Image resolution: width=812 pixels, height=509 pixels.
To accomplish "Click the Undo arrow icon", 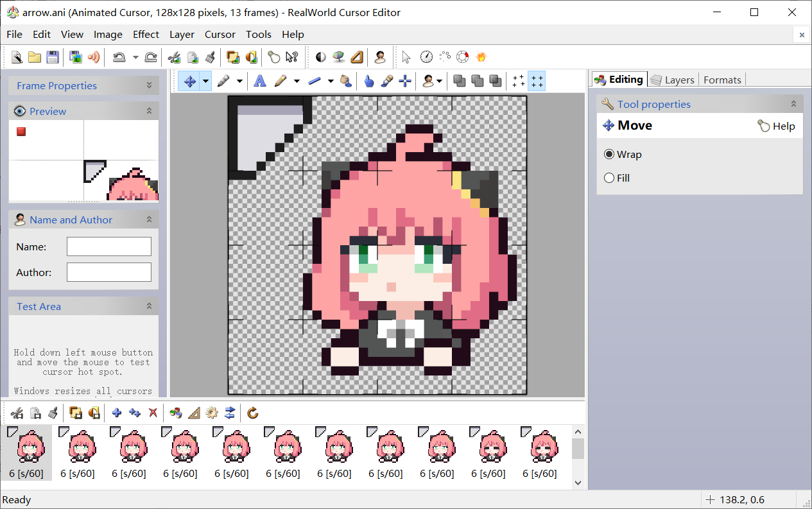I will click(x=119, y=57).
